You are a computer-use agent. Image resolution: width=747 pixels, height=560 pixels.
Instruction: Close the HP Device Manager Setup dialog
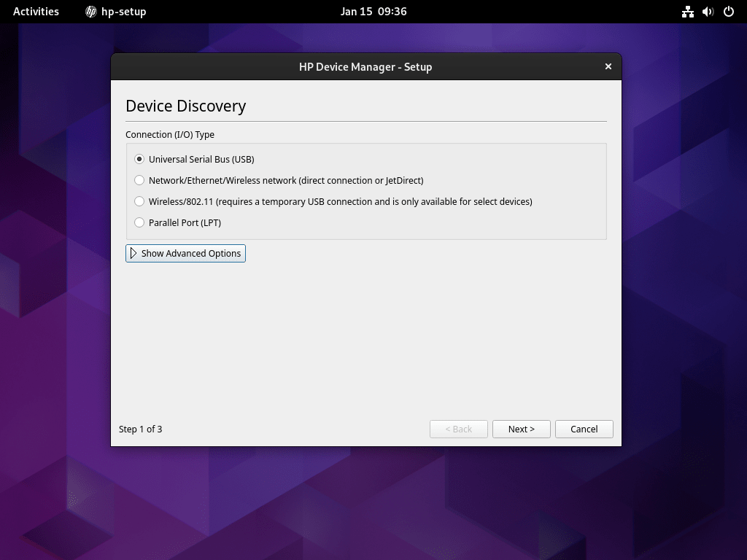[608, 66]
